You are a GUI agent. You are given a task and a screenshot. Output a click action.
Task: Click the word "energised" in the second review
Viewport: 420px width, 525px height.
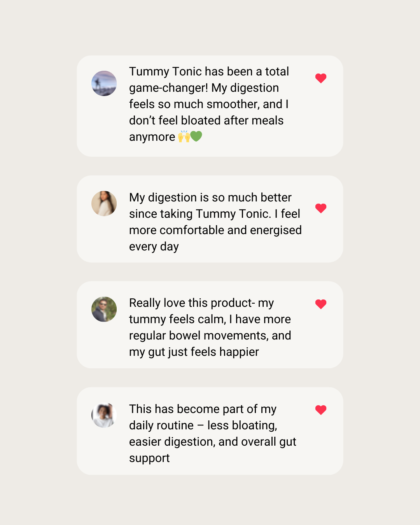(276, 231)
